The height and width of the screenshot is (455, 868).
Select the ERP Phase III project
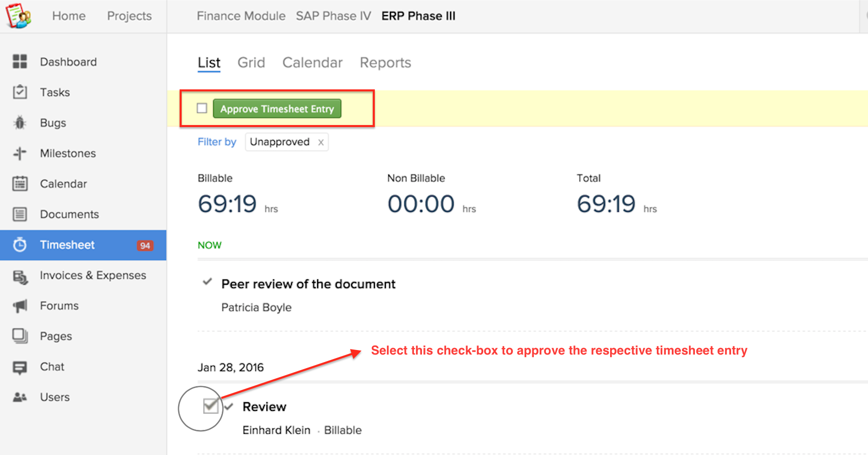click(x=418, y=16)
